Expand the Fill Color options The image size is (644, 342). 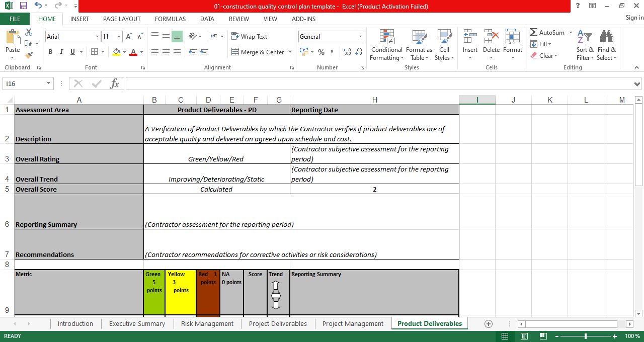pyautogui.click(x=124, y=52)
